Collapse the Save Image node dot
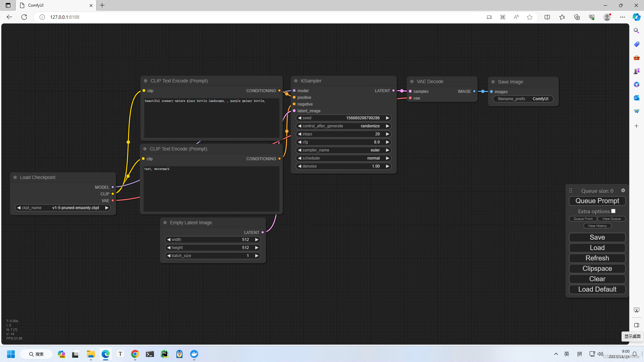Image resolution: width=644 pixels, height=362 pixels. tap(493, 82)
